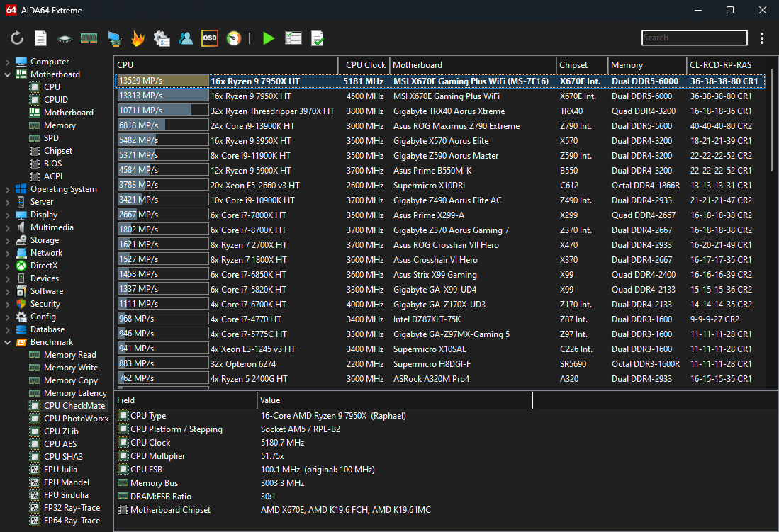Start the benchmark with the green play button
Screen dimensions: 779x532
269,38
